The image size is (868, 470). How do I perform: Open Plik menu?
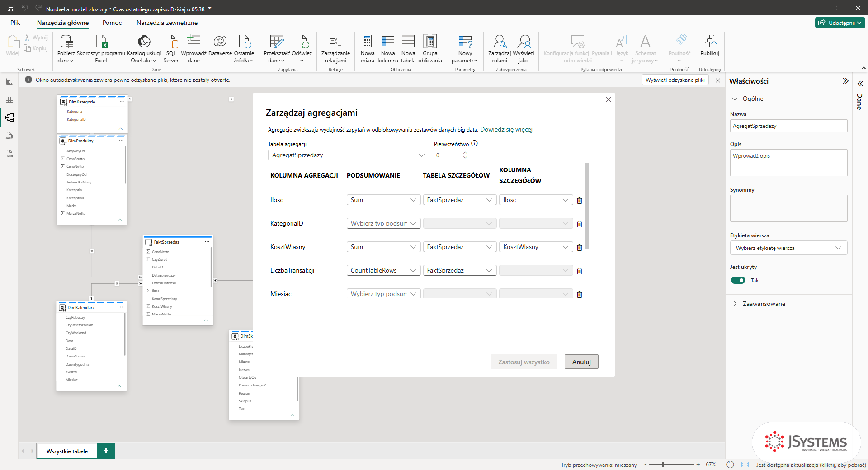pyautogui.click(x=15, y=23)
